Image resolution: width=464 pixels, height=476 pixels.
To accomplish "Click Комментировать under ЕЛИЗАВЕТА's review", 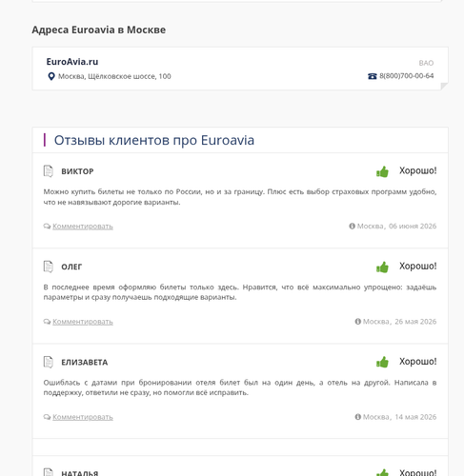I will tap(83, 417).
